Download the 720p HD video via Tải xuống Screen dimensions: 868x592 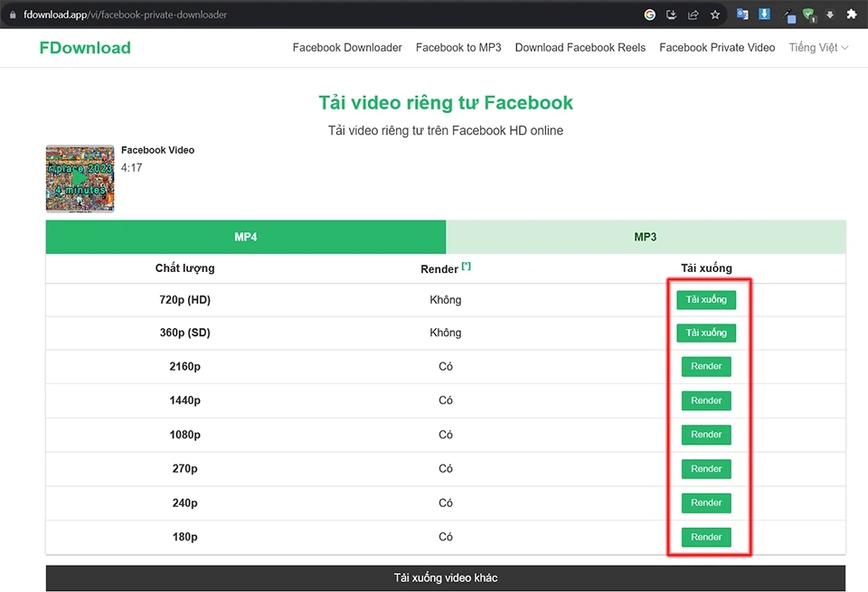tap(706, 298)
